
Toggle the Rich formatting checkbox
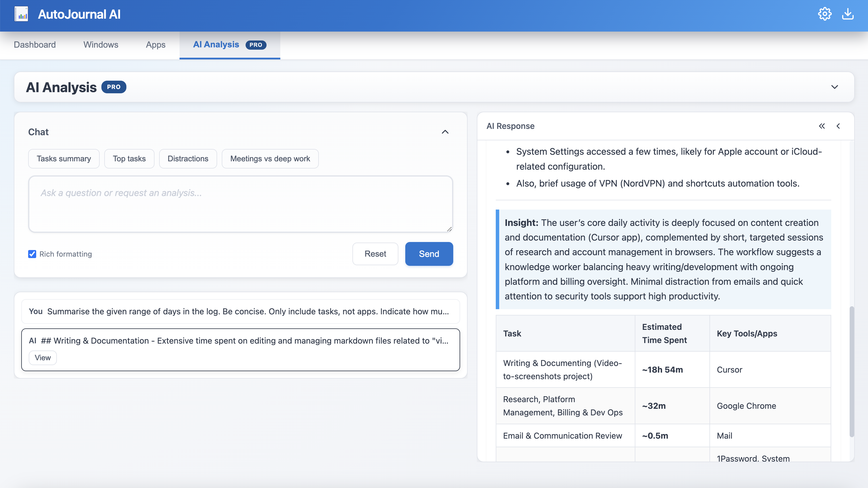32,254
